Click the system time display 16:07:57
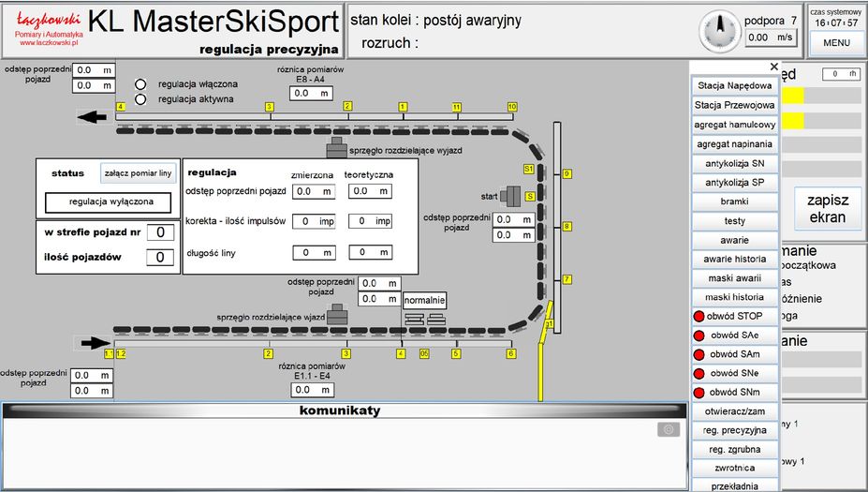The width and height of the screenshot is (868, 492). click(x=836, y=23)
